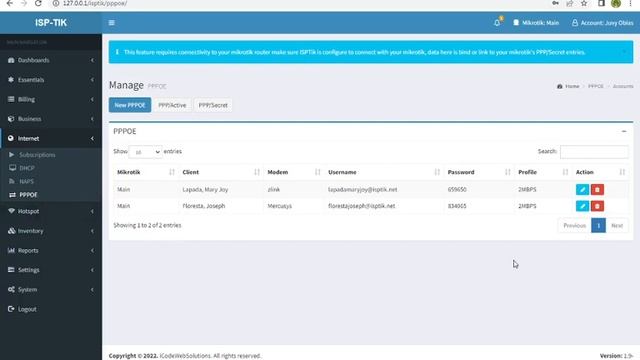The width and height of the screenshot is (640, 360).
Task: Sort table by Password column
Action: pos(479,172)
